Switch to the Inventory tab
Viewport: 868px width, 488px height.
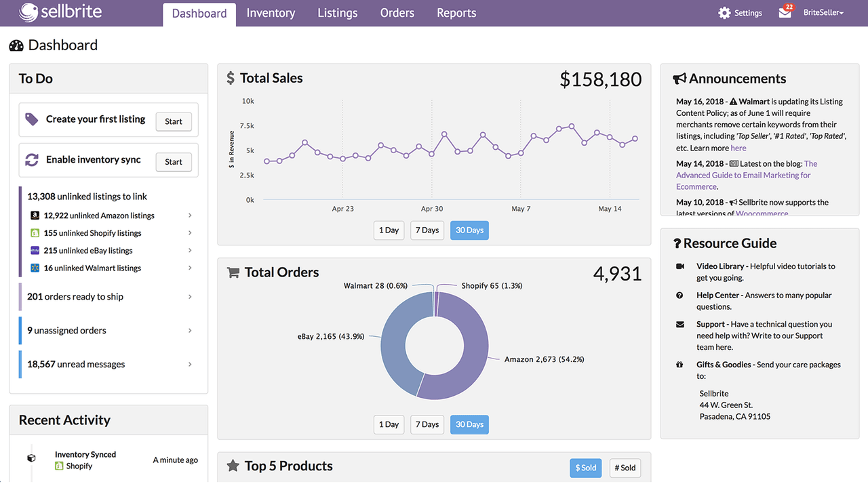pyautogui.click(x=271, y=12)
